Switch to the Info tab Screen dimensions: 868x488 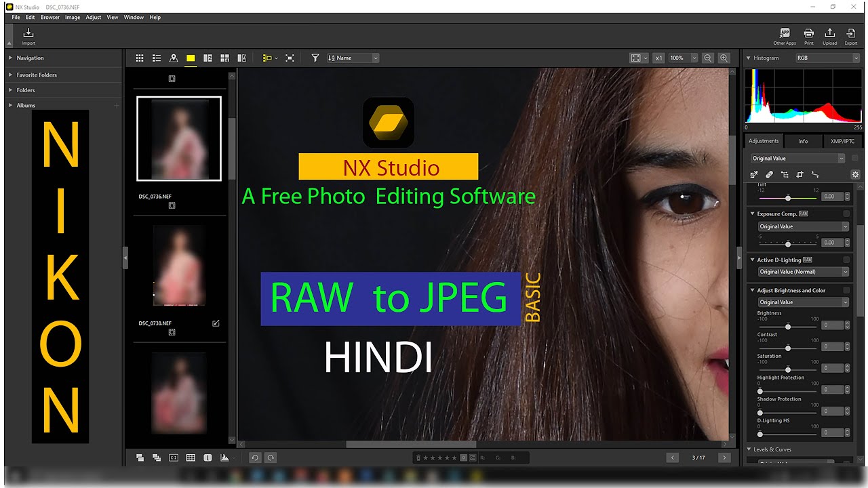(803, 141)
